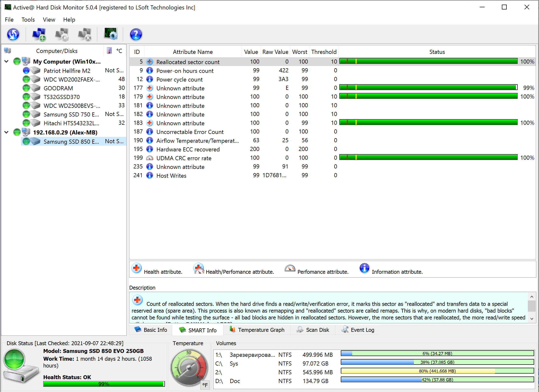The width and height of the screenshot is (539, 392).
Task: Click the Help question mark icon
Action: click(136, 34)
